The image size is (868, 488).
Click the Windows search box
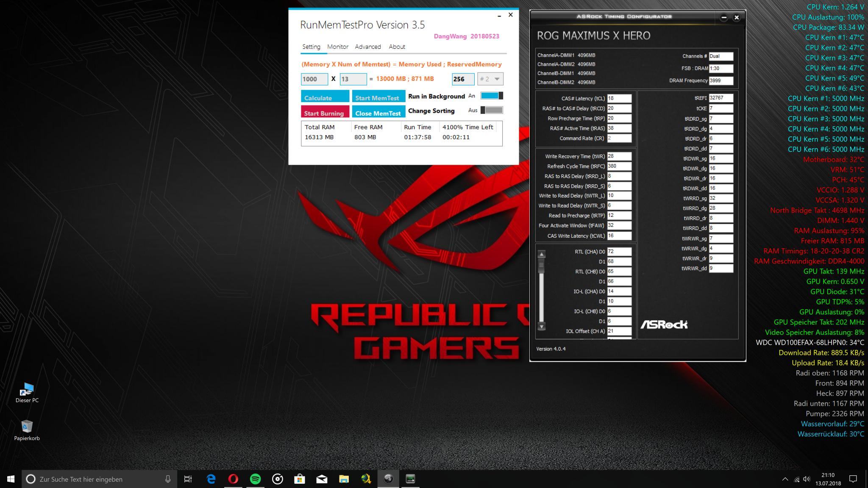(100, 479)
